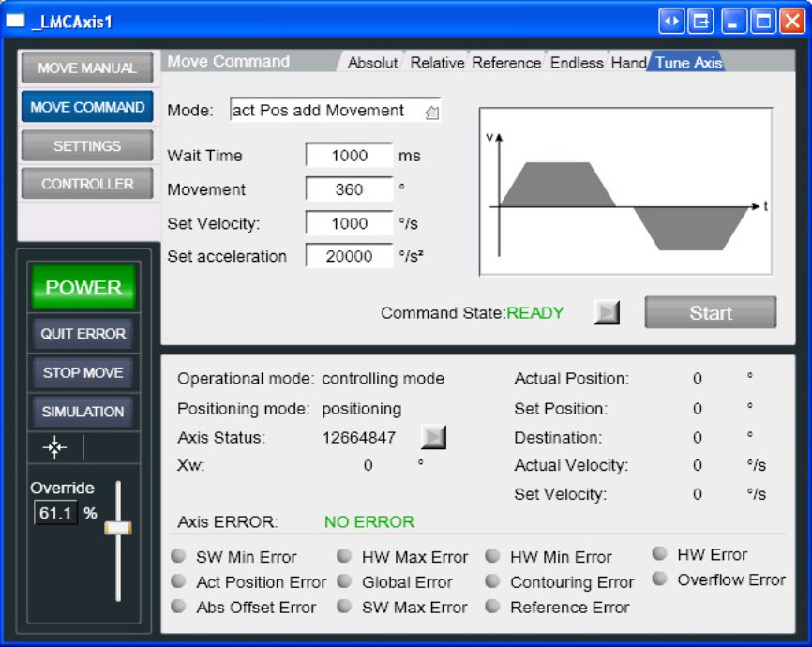Expand the act Pos add Movement combo box
The height and width of the screenshot is (647, 812).
[x=335, y=110]
